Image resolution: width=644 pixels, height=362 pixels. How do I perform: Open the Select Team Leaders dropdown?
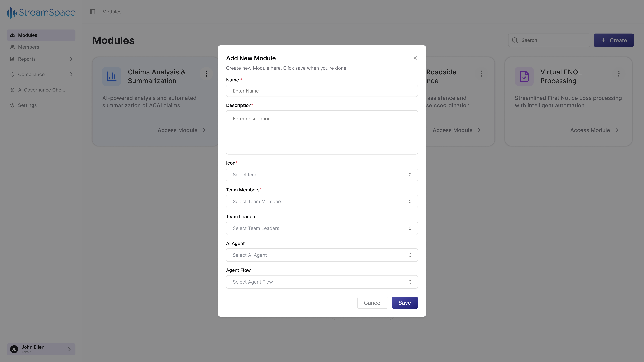coord(322,228)
